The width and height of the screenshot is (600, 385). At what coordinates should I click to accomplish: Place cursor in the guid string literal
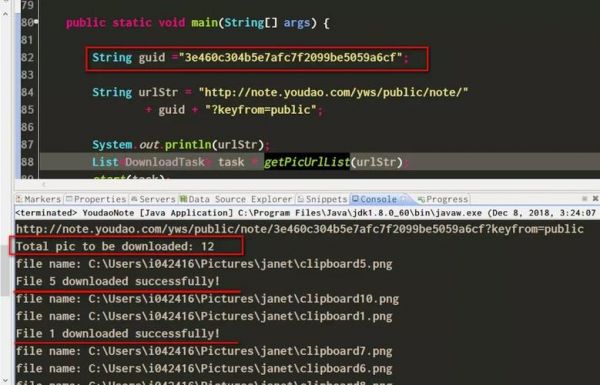[290, 57]
